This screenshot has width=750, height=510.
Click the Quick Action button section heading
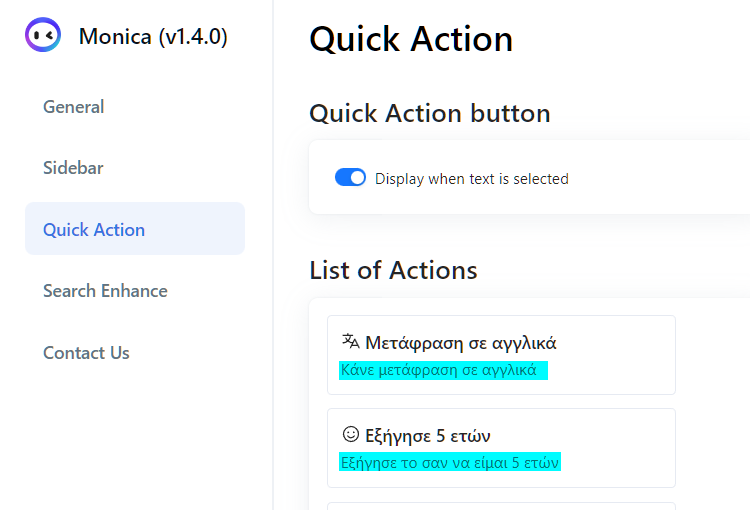tap(430, 113)
